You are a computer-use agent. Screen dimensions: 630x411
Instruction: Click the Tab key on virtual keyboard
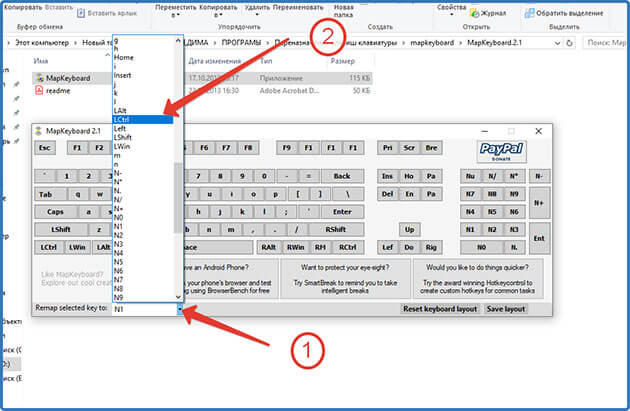tap(50, 194)
